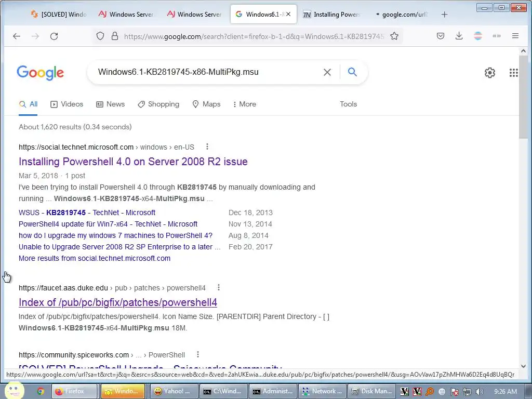This screenshot has width=532, height=399.
Task: Open the Firefox hamburger menu
Action: (515, 36)
